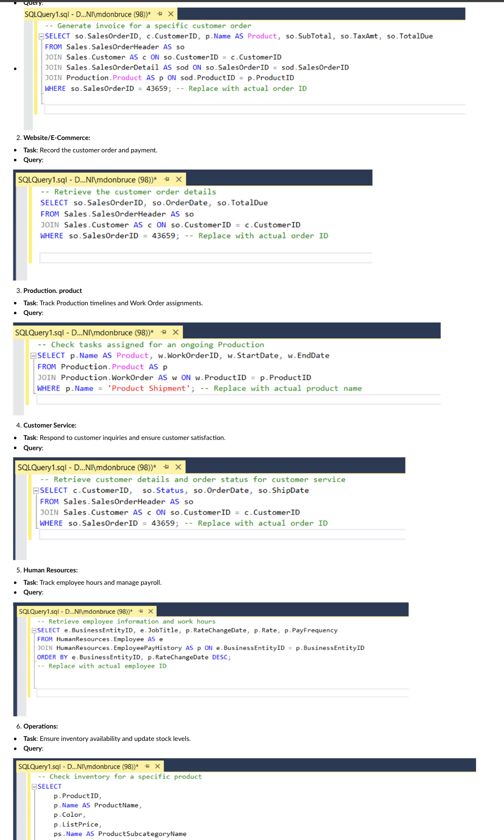Viewport: 504px width, 840px height.
Task: Click 'Record the customer order and payment.' task text
Action: (x=99, y=150)
